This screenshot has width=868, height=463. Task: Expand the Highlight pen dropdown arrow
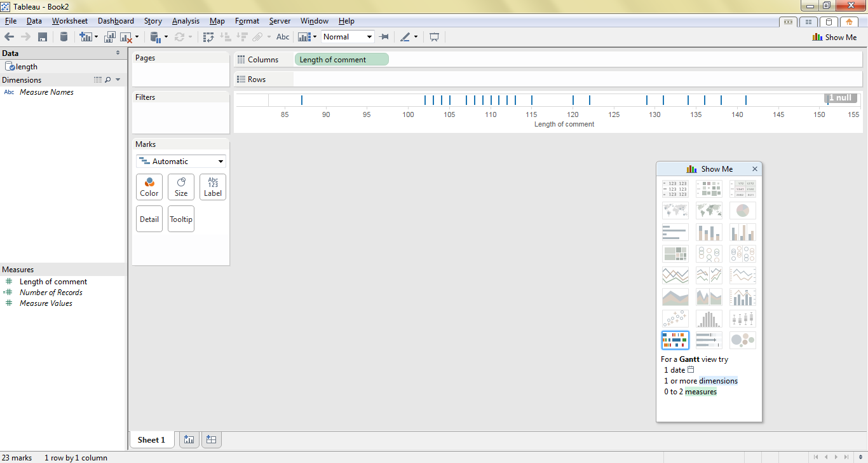coord(416,37)
